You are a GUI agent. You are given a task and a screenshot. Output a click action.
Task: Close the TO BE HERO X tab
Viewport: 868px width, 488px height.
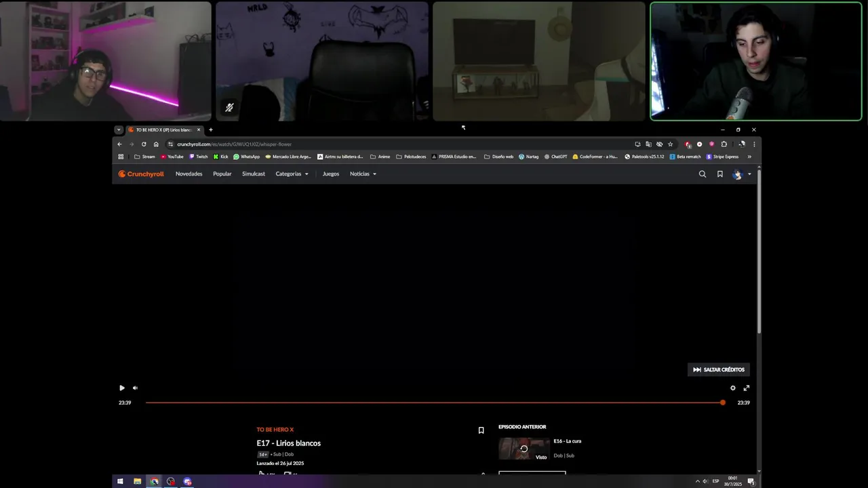199,129
